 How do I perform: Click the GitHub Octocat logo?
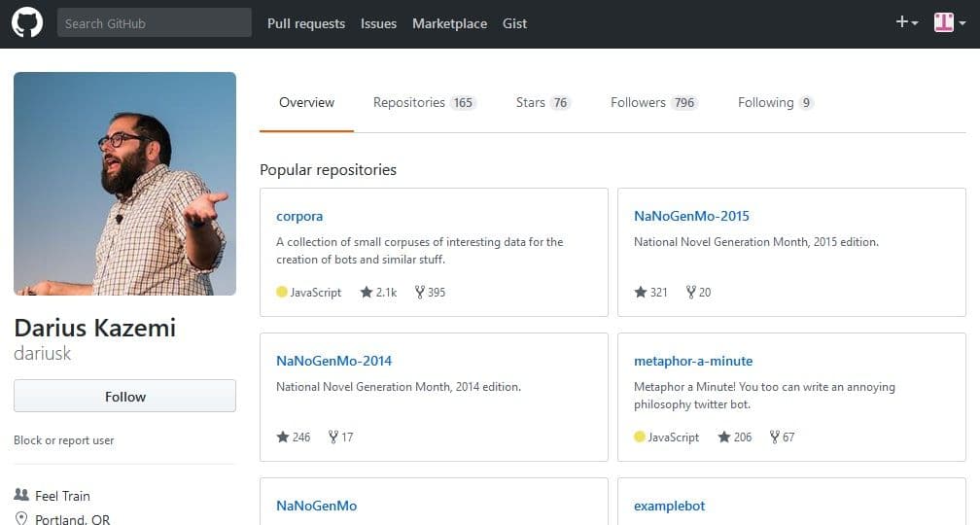coord(27,23)
